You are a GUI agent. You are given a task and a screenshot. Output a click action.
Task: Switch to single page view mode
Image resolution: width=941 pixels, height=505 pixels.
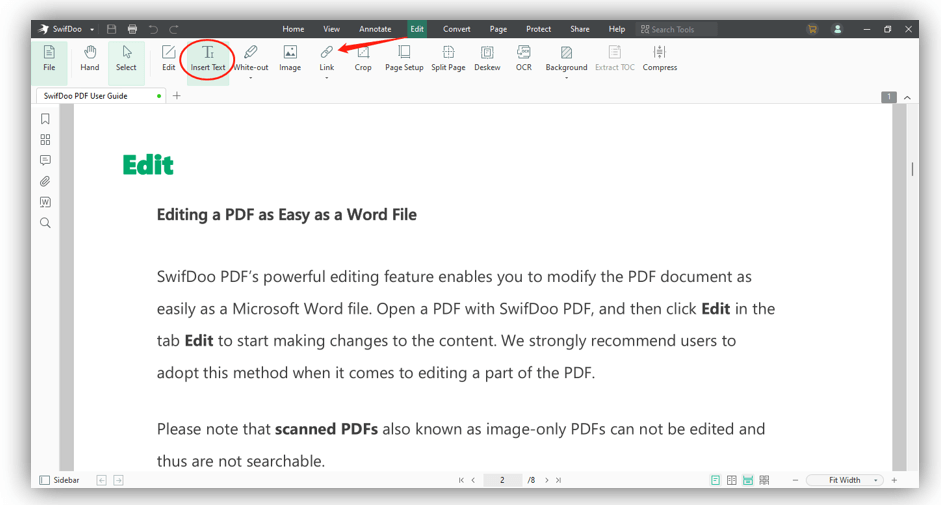pyautogui.click(x=715, y=480)
